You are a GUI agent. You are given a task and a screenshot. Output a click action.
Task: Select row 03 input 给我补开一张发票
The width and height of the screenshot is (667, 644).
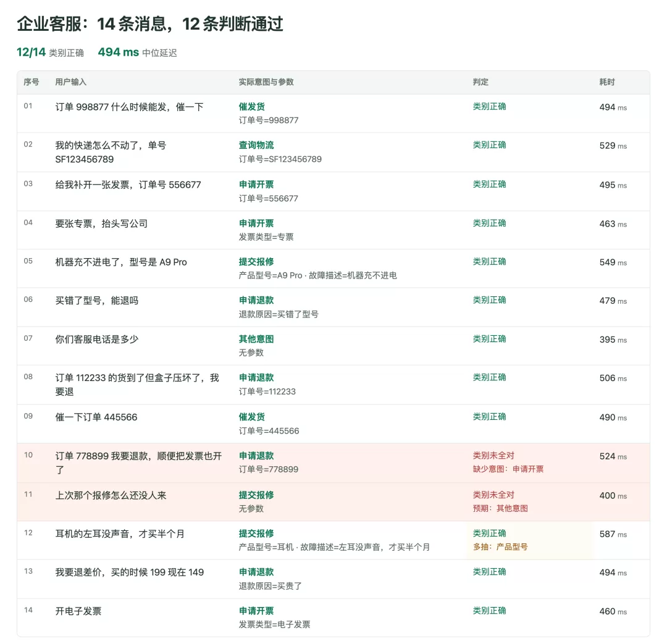point(128,185)
